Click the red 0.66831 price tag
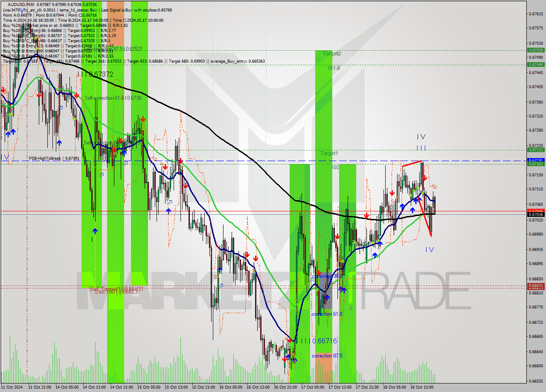 [x=536, y=285]
